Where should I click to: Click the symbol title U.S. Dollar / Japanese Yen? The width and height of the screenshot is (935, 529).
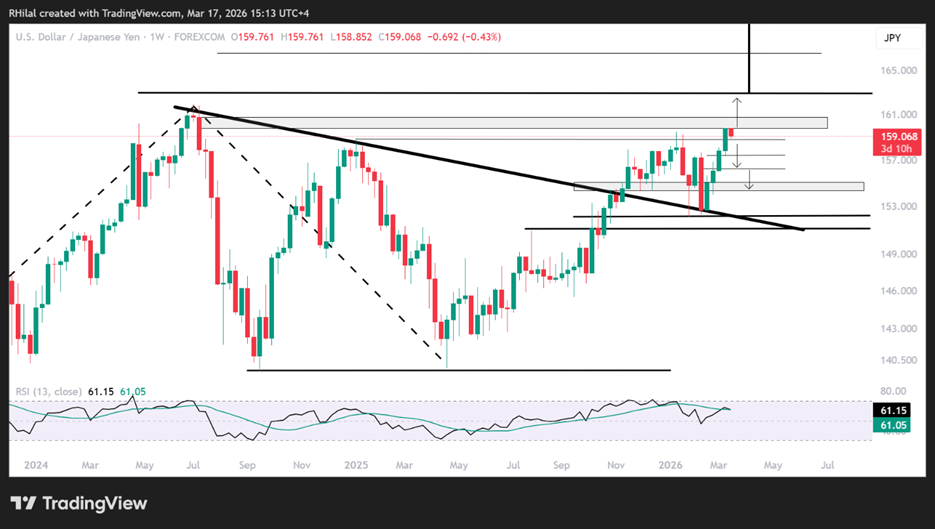[x=78, y=37]
